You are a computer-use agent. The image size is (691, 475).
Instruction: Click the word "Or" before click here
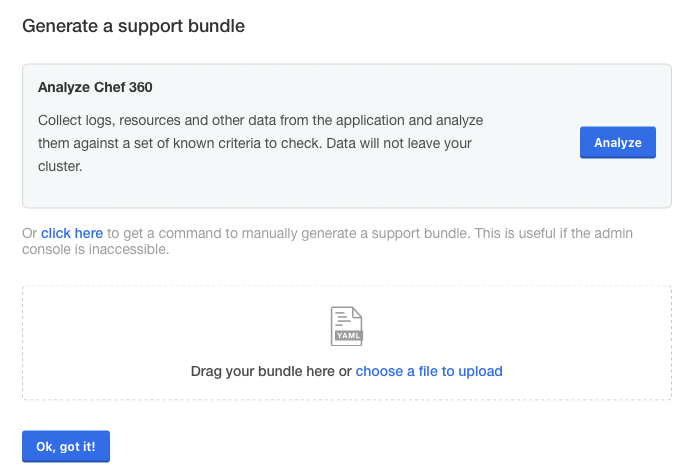[x=30, y=233]
